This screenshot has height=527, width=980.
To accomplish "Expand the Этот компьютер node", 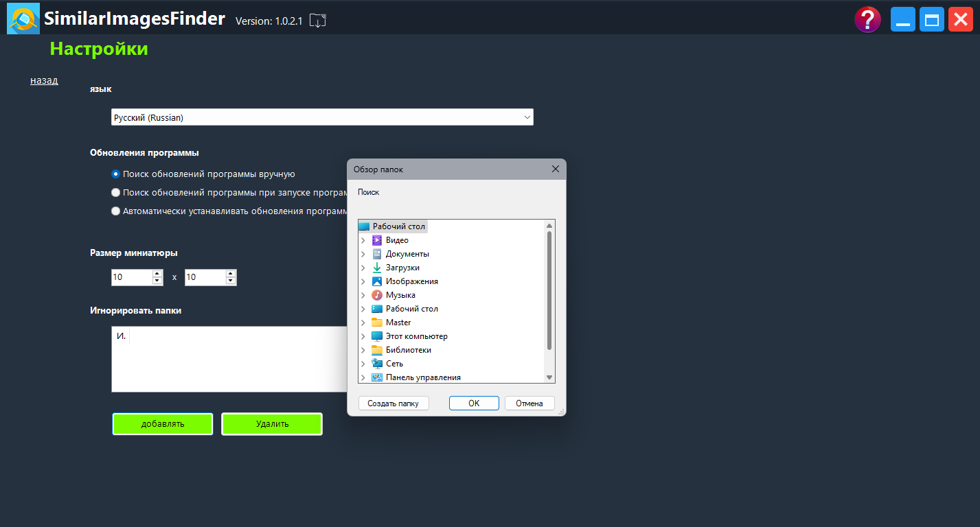I will tap(363, 336).
